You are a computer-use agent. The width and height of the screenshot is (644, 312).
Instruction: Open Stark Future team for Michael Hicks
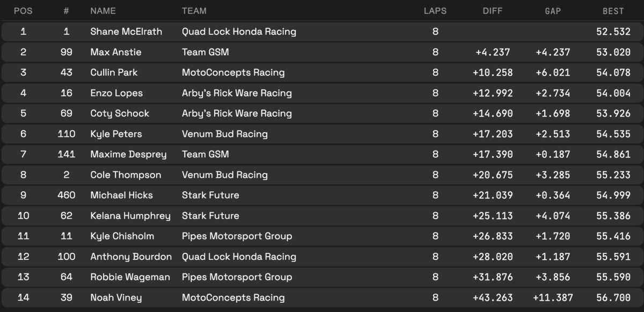[210, 195]
